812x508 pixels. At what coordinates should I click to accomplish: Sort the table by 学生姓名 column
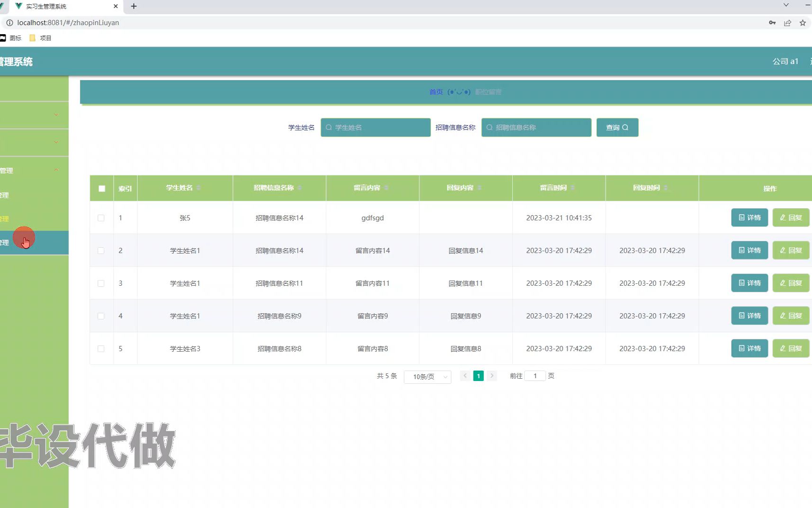pos(198,188)
